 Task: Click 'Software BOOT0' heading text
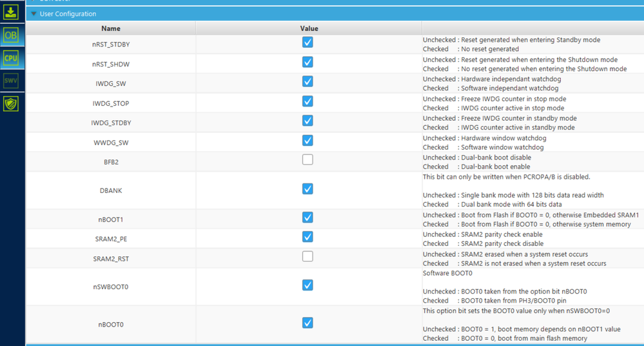[447, 273]
